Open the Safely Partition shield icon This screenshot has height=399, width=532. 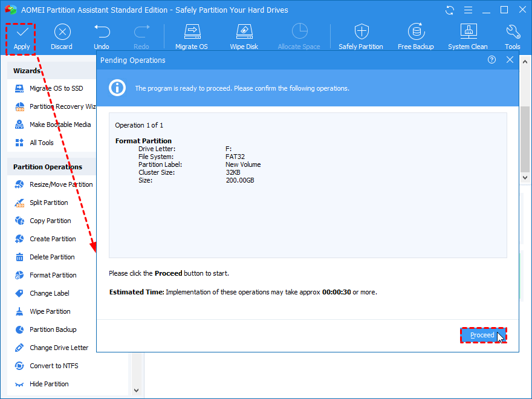(361, 33)
